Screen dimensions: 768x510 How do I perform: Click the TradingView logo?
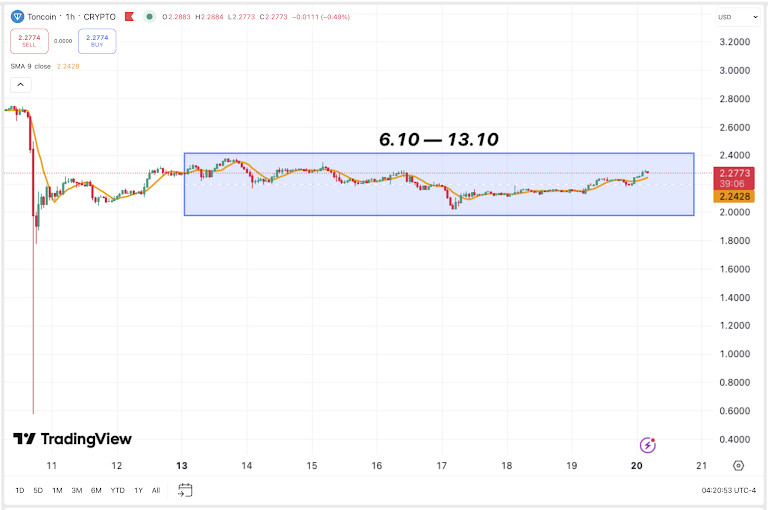click(72, 439)
